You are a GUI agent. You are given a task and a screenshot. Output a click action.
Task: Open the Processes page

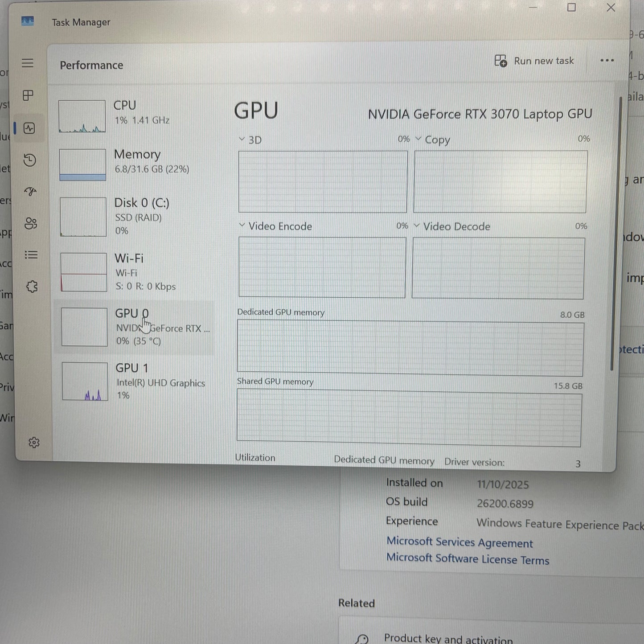(28, 95)
